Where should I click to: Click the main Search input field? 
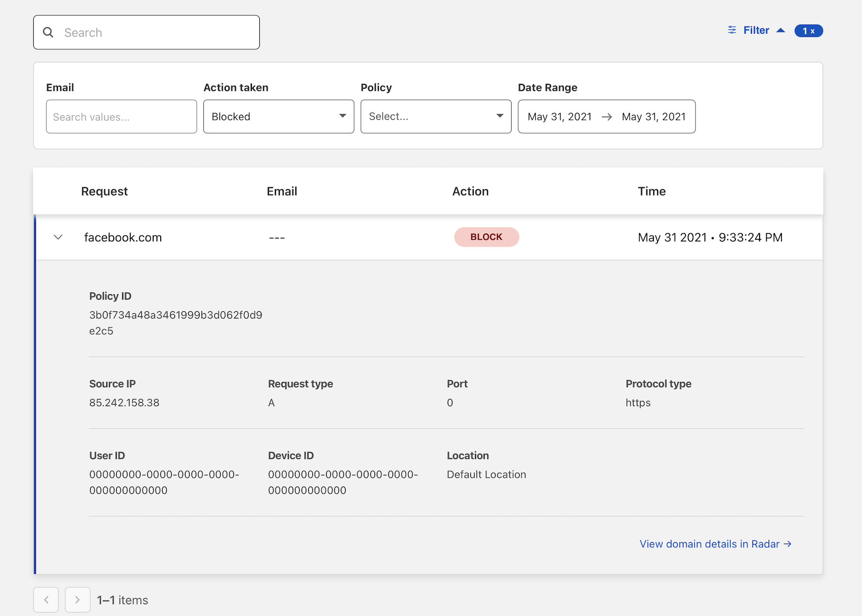[x=156, y=32]
